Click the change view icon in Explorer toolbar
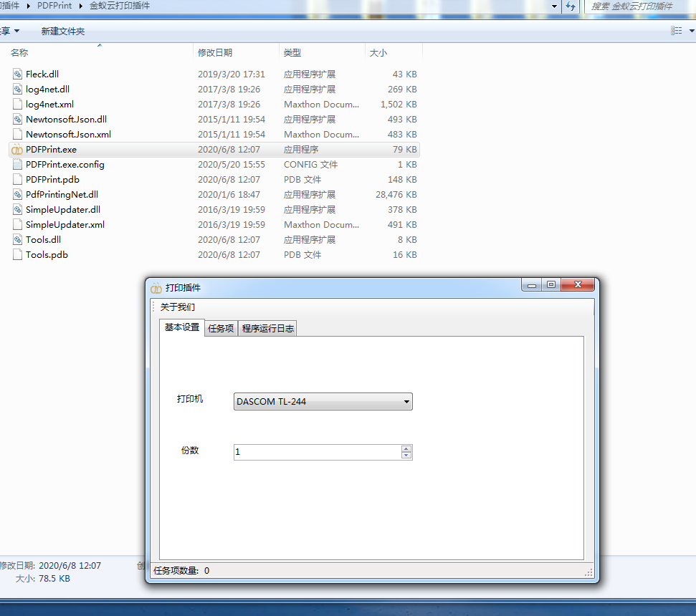The height and width of the screenshot is (616, 696). (675, 31)
